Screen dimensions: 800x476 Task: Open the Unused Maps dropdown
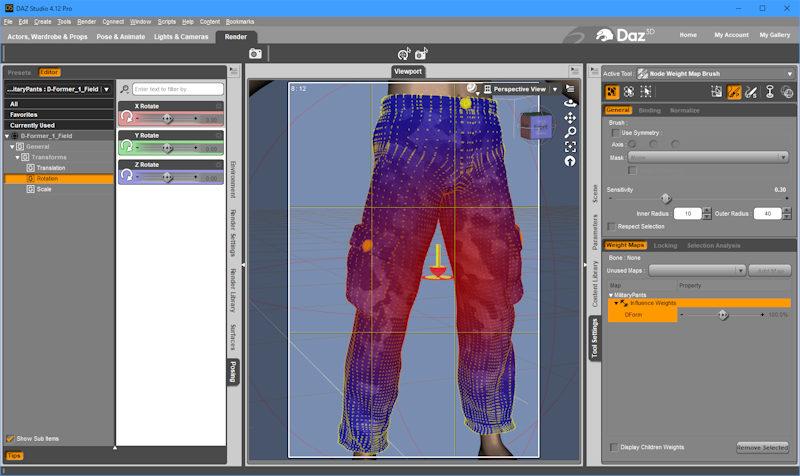697,270
